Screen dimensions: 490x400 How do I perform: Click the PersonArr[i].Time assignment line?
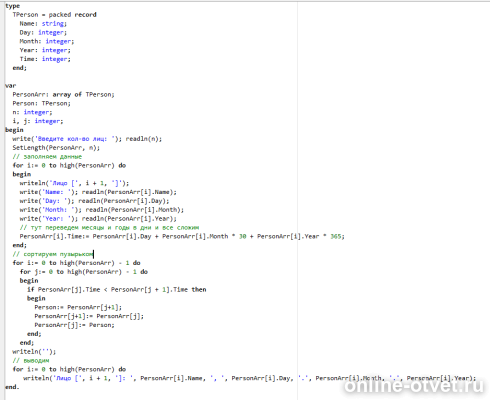pyautogui.click(x=182, y=236)
